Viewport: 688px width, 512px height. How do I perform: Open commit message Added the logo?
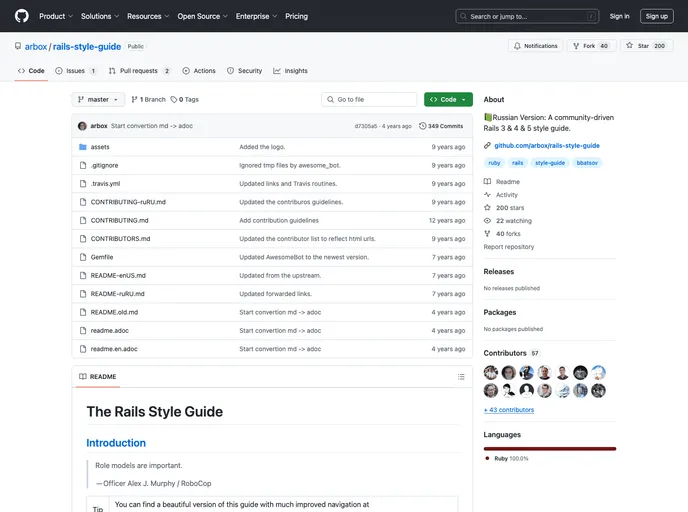[x=262, y=147]
